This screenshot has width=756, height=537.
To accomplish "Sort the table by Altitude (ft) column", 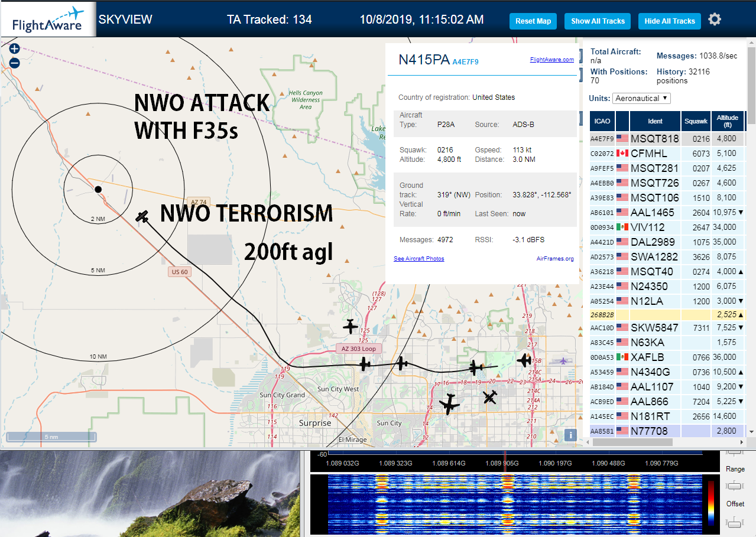I will click(728, 121).
